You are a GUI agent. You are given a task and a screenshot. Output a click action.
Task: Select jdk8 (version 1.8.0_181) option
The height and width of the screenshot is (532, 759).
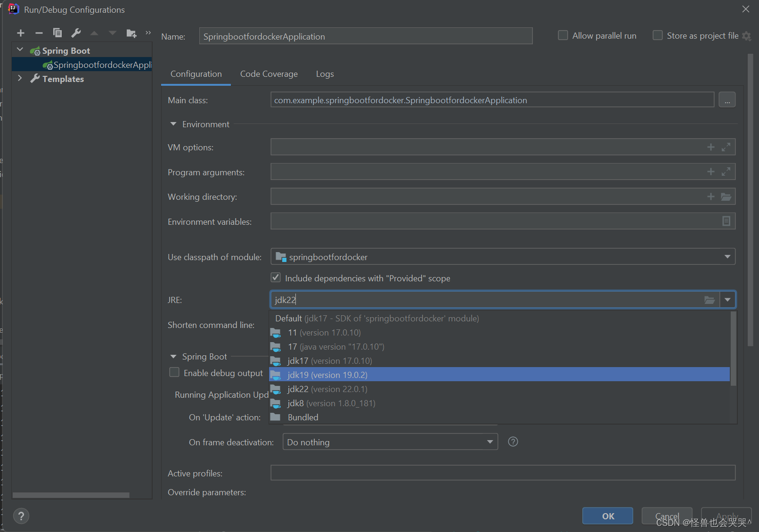499,403
